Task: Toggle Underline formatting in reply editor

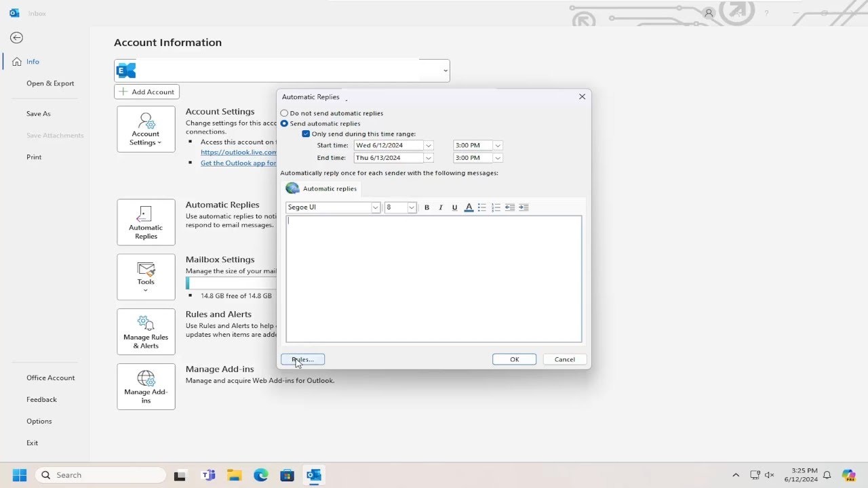Action: coord(454,207)
